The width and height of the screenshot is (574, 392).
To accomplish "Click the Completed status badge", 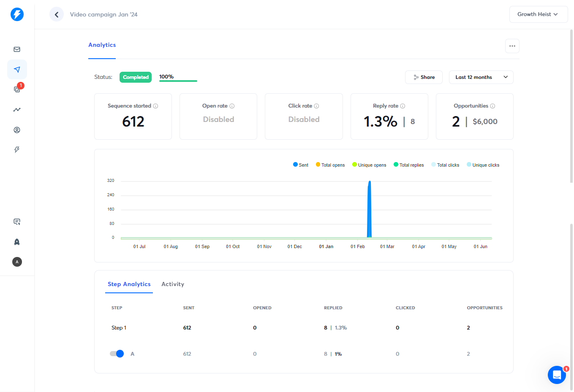I will point(136,77).
